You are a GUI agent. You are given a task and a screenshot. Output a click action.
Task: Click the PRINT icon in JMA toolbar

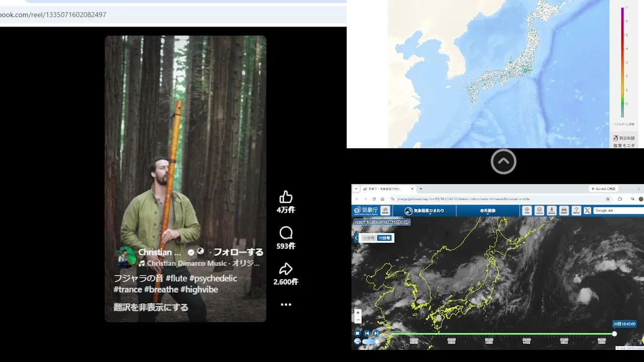click(x=564, y=211)
